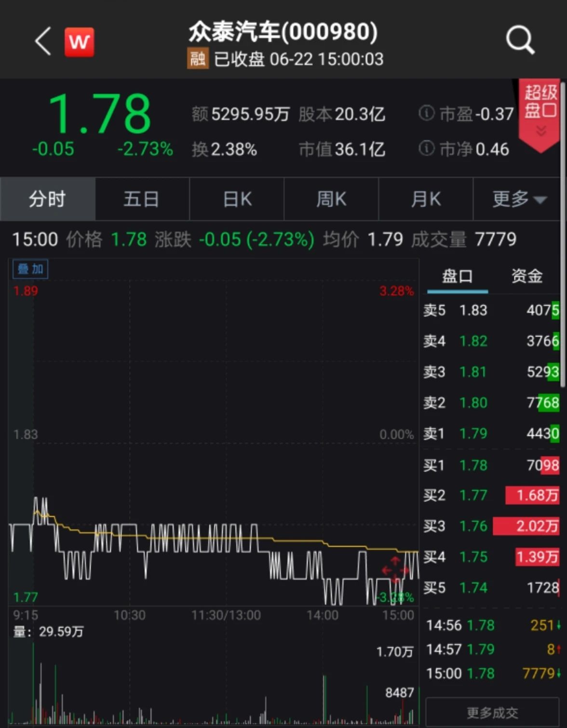Tap the info icon beside 市盈
567x728 pixels.
pyautogui.click(x=426, y=113)
